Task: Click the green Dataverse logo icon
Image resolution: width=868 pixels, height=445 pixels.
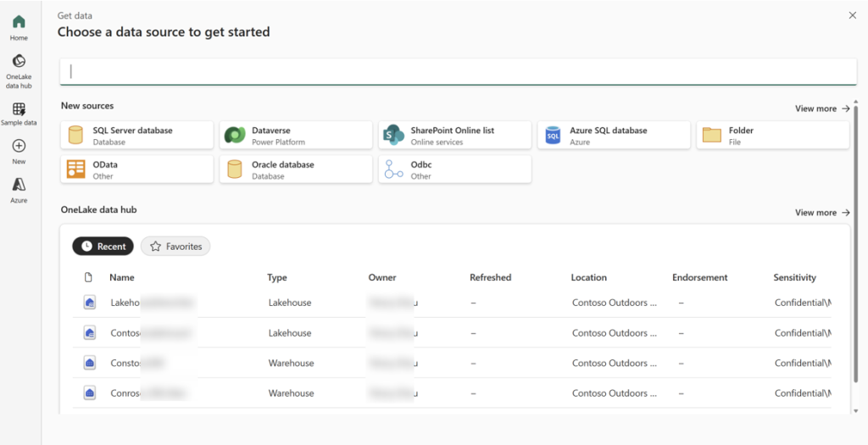Action: (x=235, y=135)
